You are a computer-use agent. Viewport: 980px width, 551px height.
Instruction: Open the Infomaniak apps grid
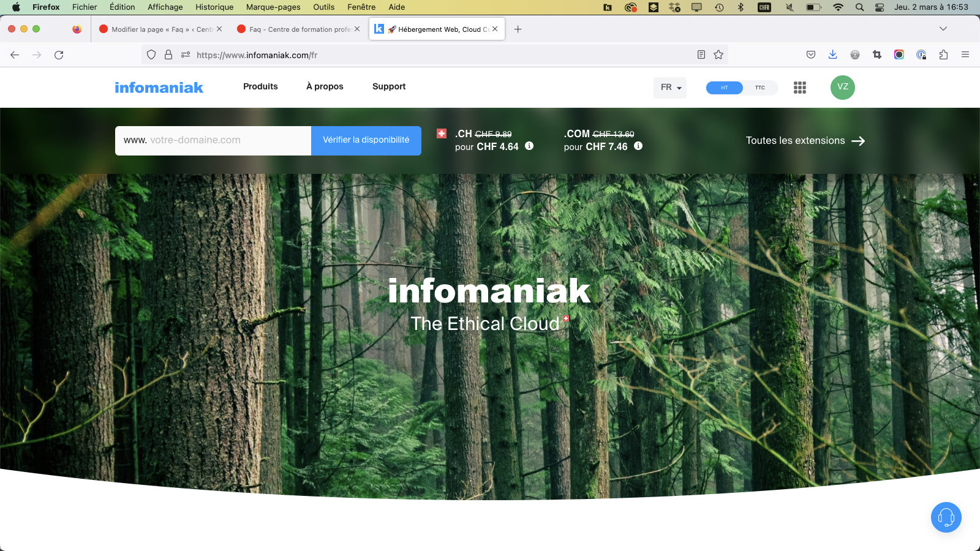click(x=800, y=88)
